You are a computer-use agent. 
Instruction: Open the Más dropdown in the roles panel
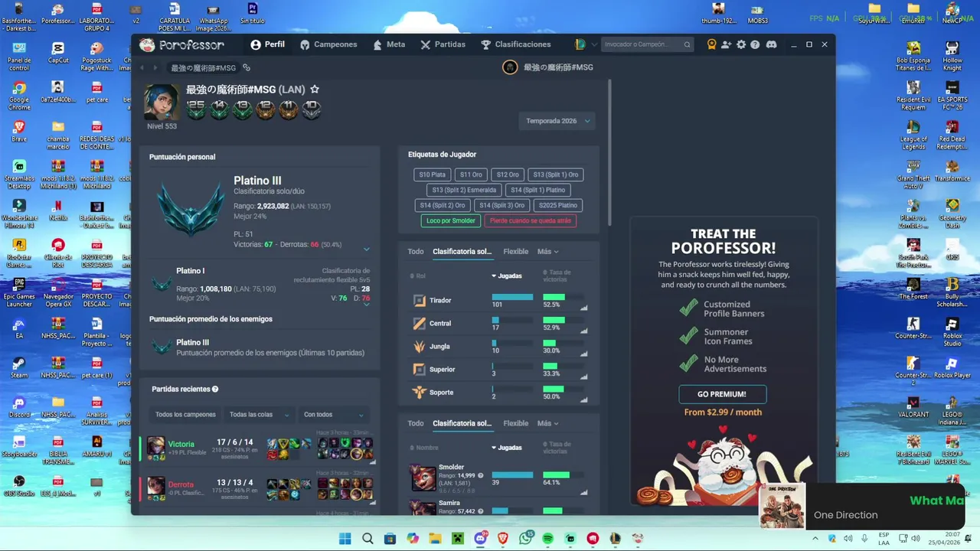pyautogui.click(x=547, y=251)
